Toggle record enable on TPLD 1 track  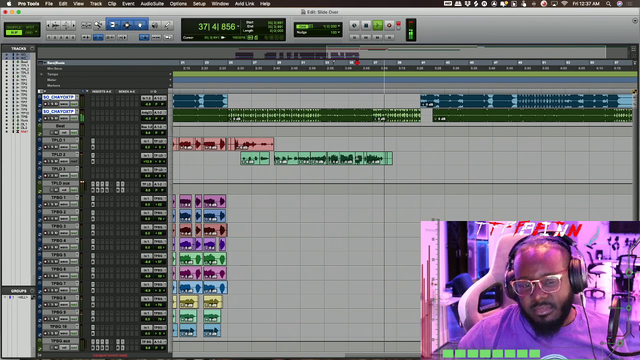pos(46,147)
